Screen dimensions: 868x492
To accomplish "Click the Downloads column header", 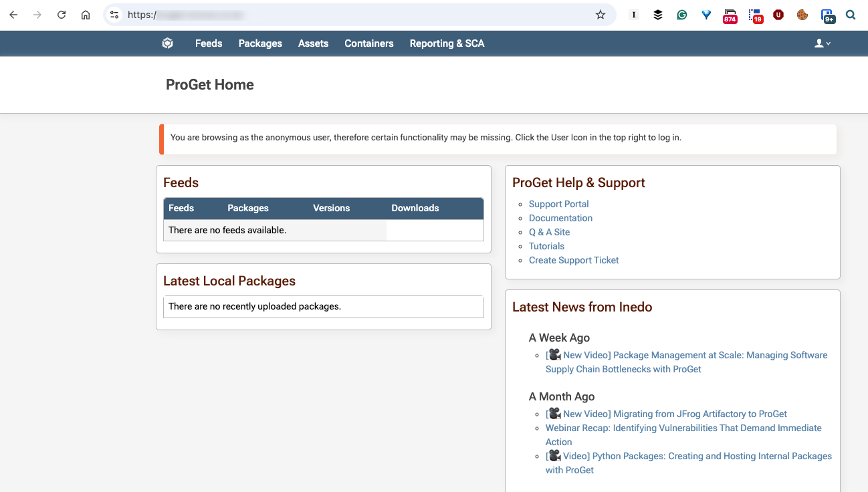I will pos(415,208).
